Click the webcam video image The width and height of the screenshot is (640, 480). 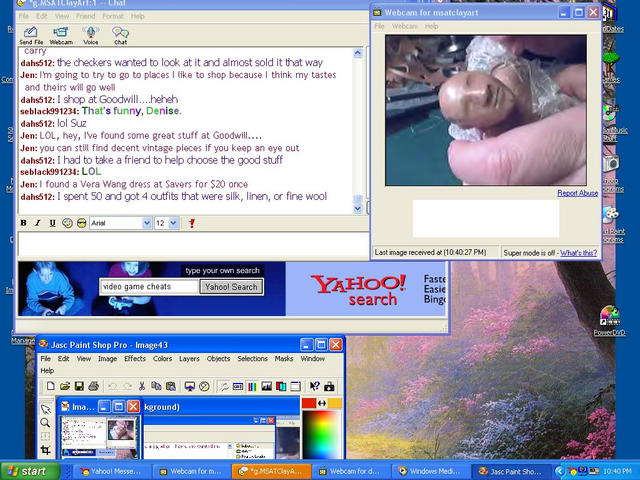pos(486,110)
